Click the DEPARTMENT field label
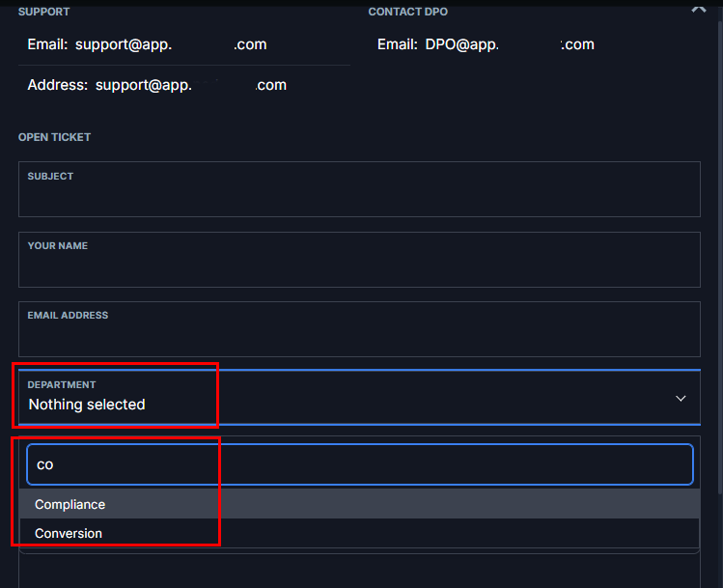 [x=61, y=385]
